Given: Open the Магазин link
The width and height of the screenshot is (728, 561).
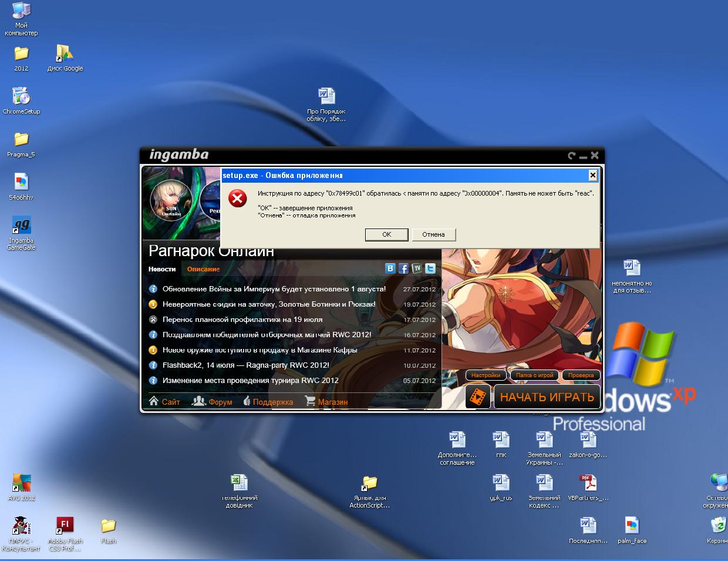Looking at the screenshot, I should tap(326, 401).
